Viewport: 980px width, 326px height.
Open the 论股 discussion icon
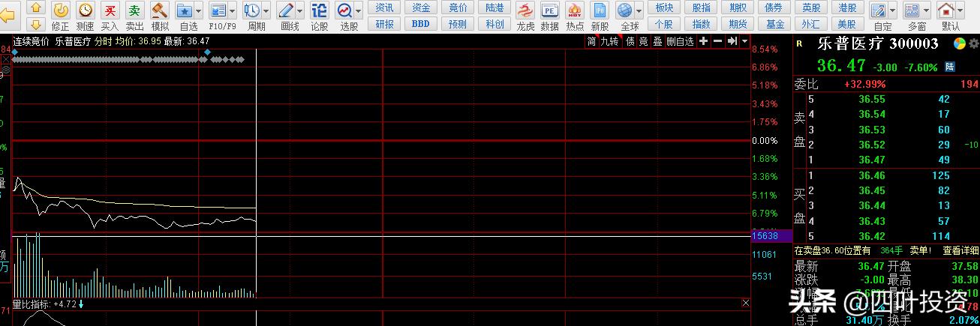tap(319, 10)
